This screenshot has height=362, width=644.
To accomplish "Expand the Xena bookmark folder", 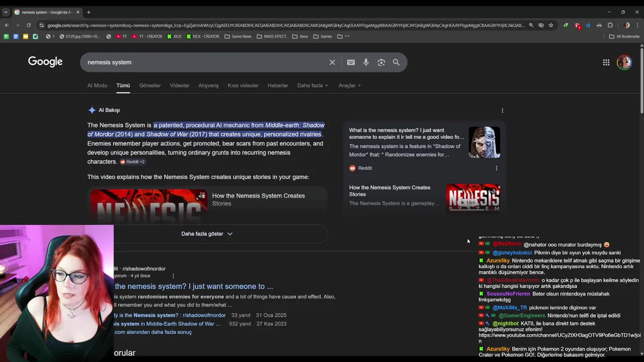I will (300, 36).
